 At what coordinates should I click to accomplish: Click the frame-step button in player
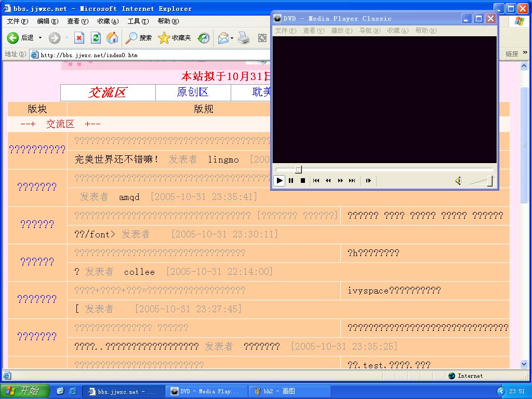tap(368, 180)
